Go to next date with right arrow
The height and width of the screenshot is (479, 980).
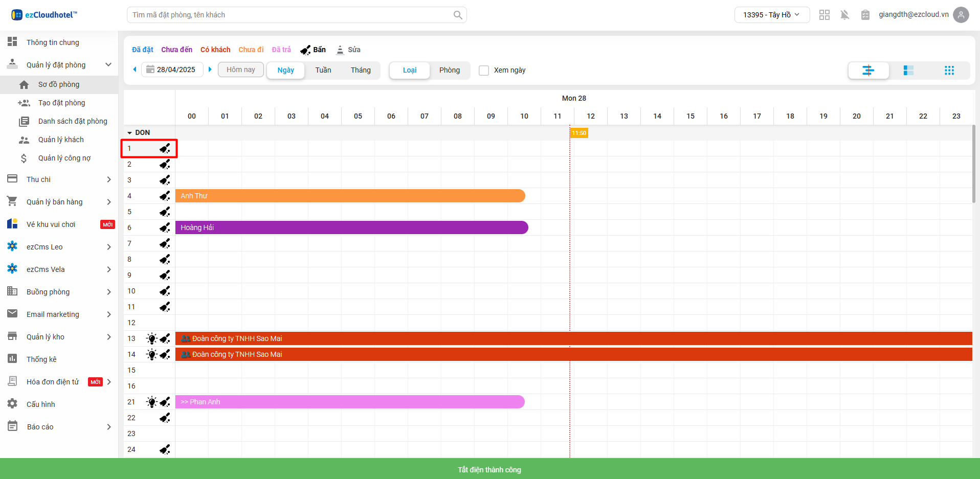210,70
